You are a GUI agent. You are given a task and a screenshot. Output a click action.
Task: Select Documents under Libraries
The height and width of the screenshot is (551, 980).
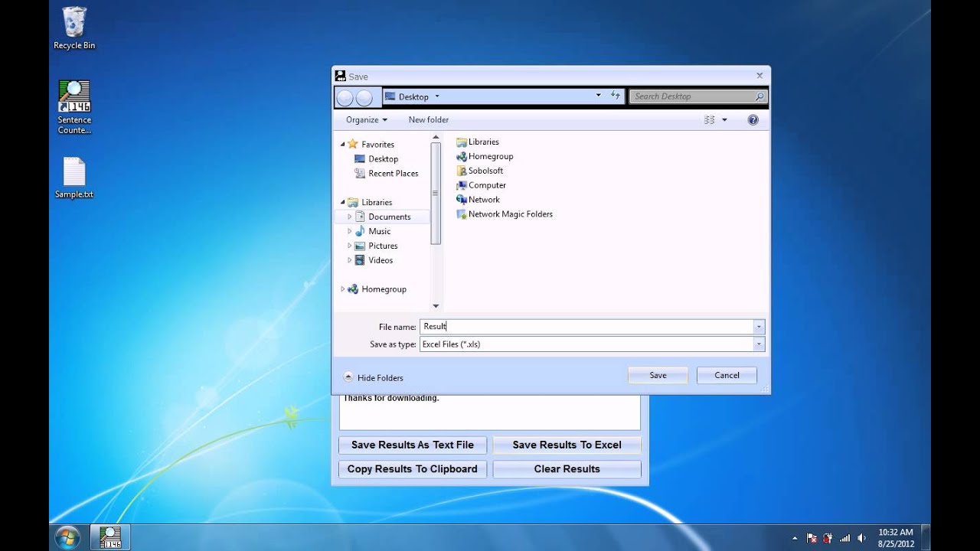[x=389, y=217]
